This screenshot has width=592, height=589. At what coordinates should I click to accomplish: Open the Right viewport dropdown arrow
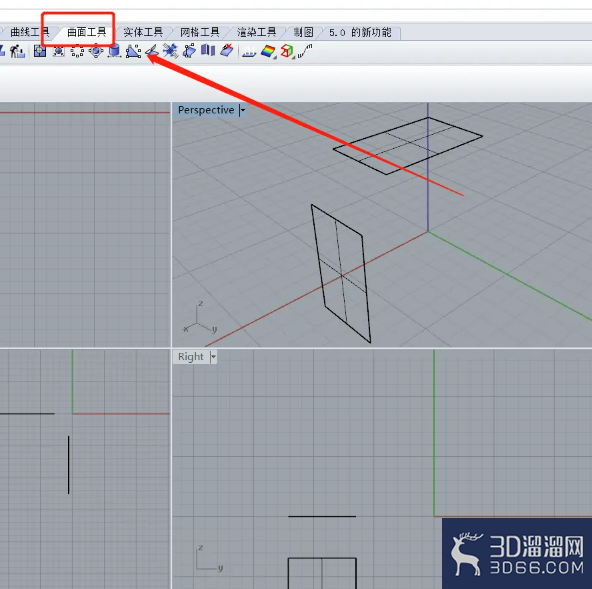[213, 357]
